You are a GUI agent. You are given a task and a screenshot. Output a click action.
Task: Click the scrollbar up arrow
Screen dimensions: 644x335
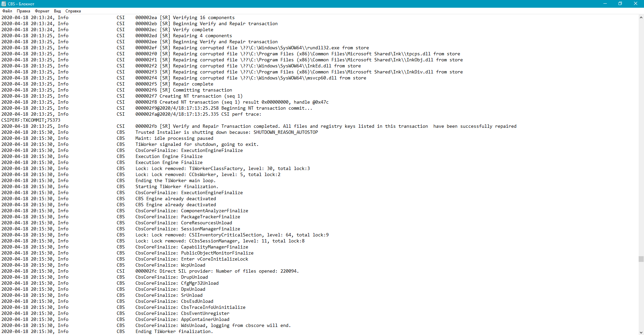tap(641, 17)
